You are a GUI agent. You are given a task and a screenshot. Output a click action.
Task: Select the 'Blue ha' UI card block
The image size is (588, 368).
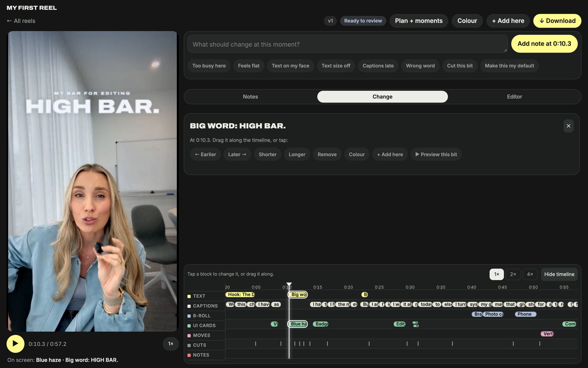click(x=298, y=324)
